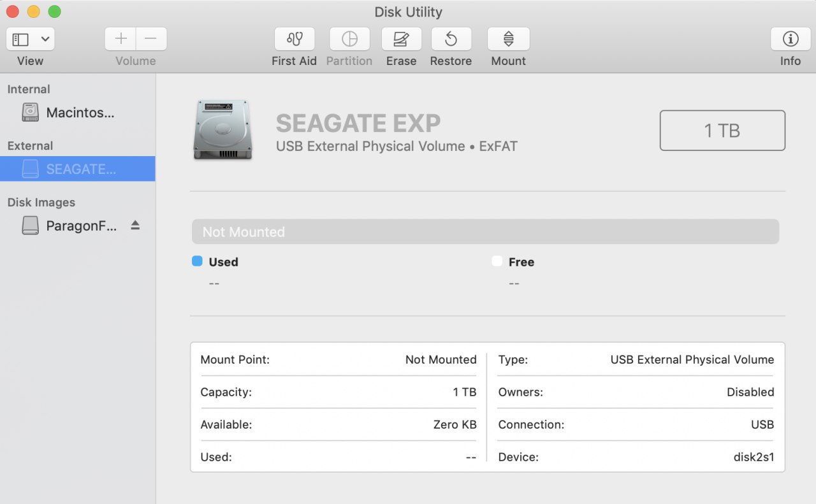Screen dimensions: 816x504
Task: Click the 'Available:' label
Action: (226, 424)
